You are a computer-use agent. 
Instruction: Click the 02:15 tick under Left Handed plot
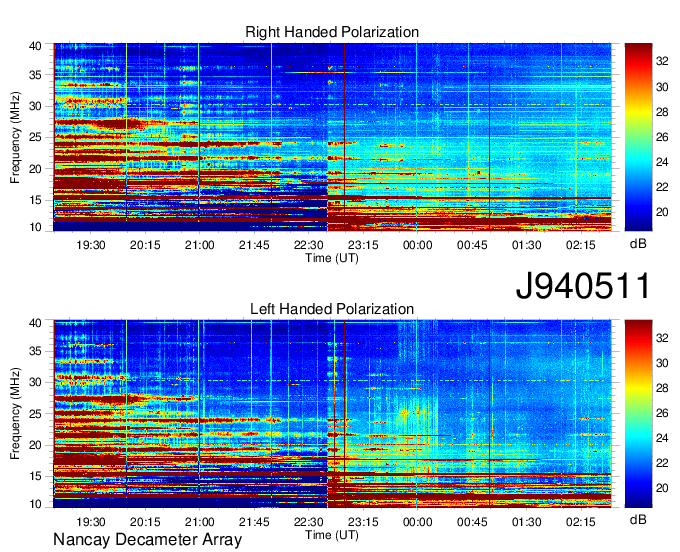(x=581, y=522)
